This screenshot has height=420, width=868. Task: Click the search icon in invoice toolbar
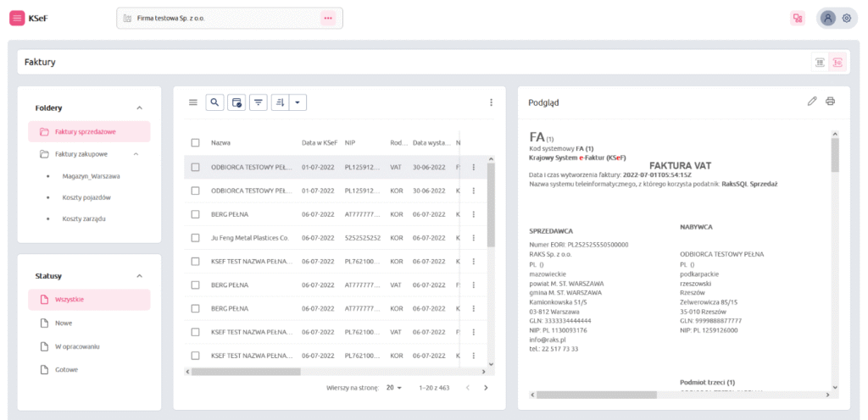coord(215,102)
